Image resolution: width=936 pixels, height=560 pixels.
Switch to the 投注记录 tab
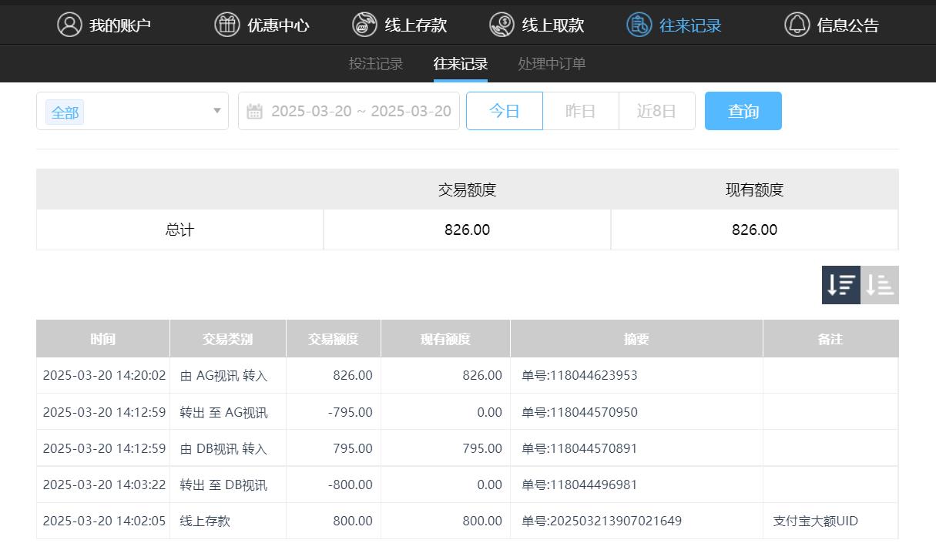376,64
